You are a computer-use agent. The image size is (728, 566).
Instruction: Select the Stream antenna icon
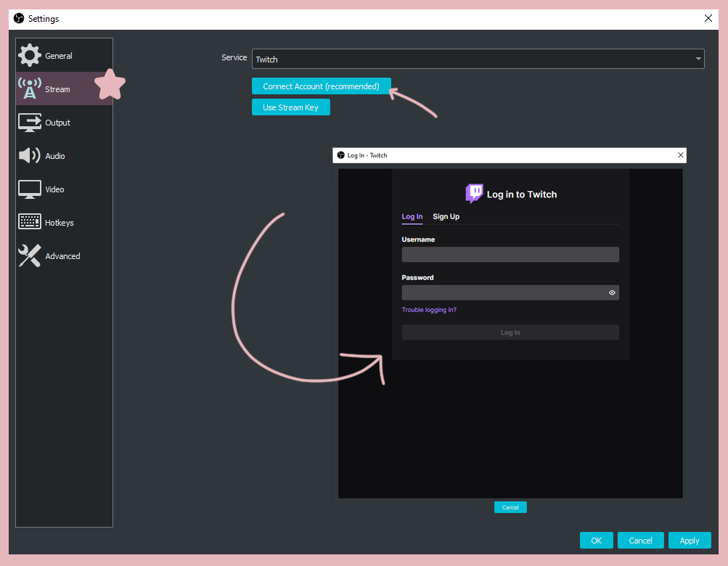[29, 89]
